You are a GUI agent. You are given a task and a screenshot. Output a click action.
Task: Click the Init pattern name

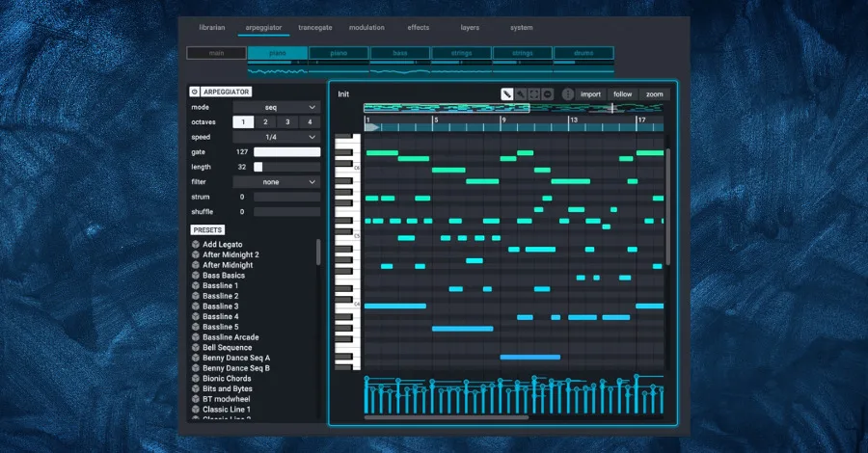[x=343, y=94]
